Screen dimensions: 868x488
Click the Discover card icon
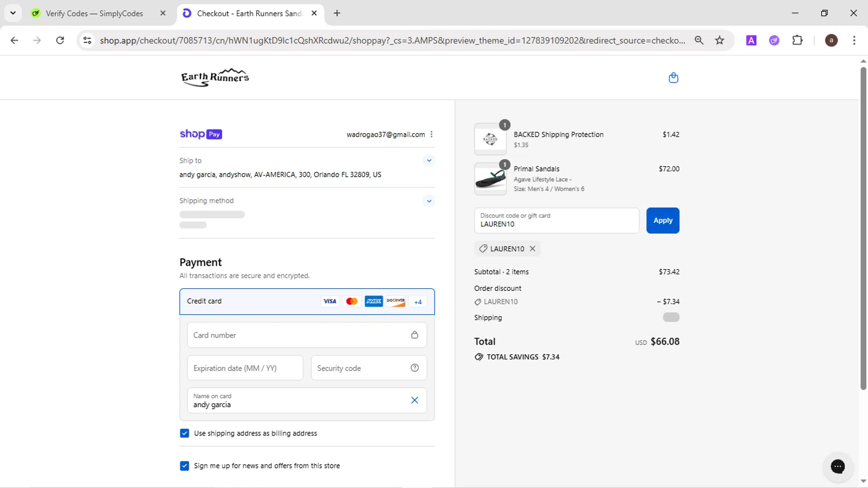[396, 301]
